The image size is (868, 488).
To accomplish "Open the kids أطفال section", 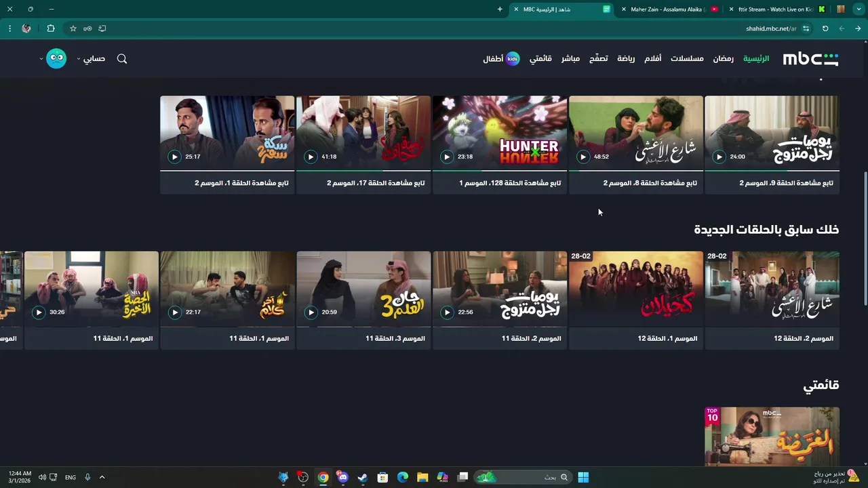I will click(501, 59).
